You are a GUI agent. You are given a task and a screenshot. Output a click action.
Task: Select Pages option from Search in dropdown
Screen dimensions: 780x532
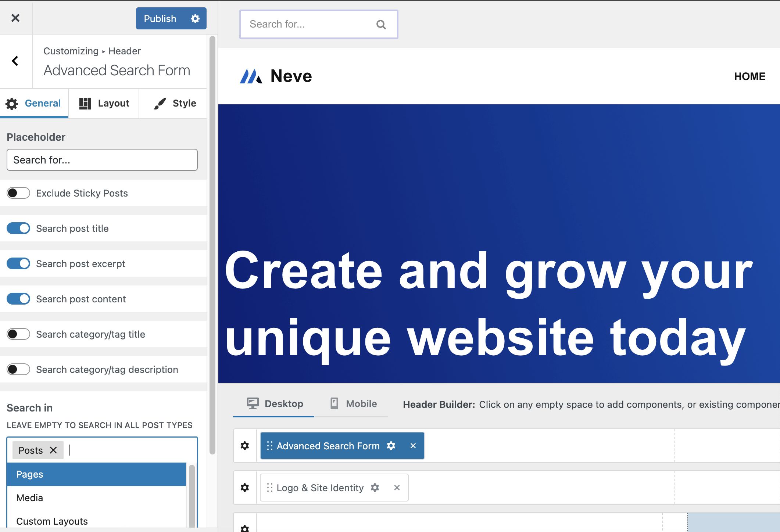96,474
